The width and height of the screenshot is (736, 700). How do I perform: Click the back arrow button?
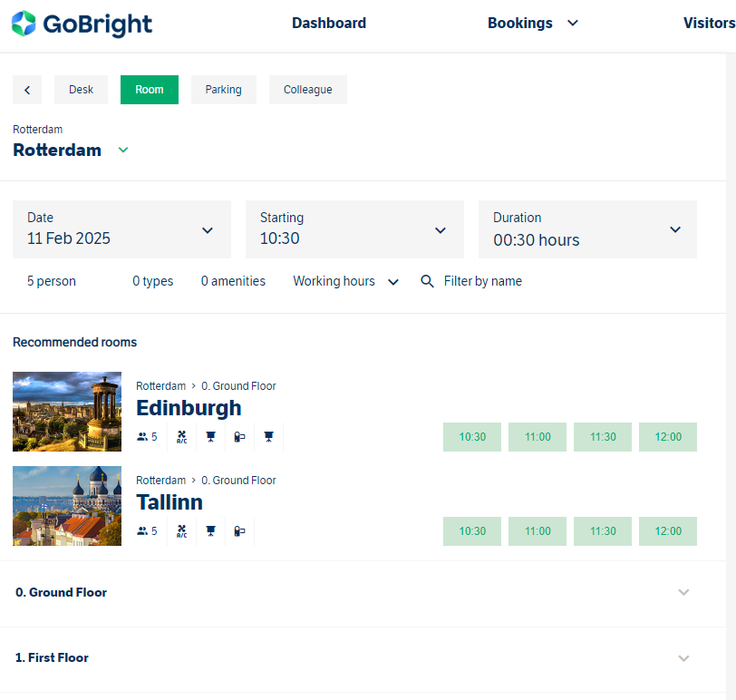tap(27, 90)
